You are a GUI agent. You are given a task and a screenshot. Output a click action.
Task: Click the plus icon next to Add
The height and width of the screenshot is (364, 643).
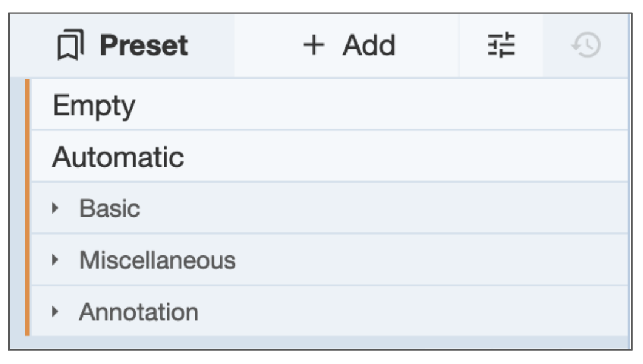[314, 46]
